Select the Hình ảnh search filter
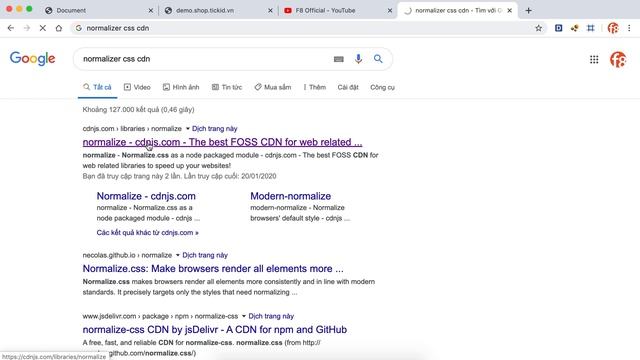The image size is (640, 360). (181, 87)
